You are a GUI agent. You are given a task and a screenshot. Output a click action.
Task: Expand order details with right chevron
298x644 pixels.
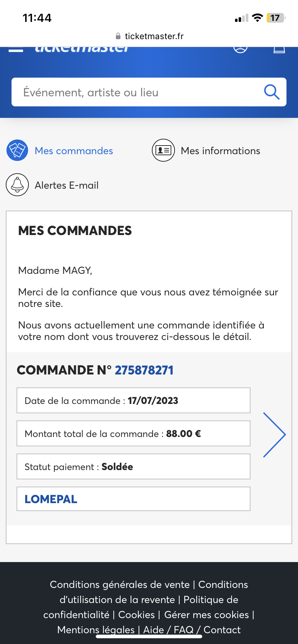274,434
